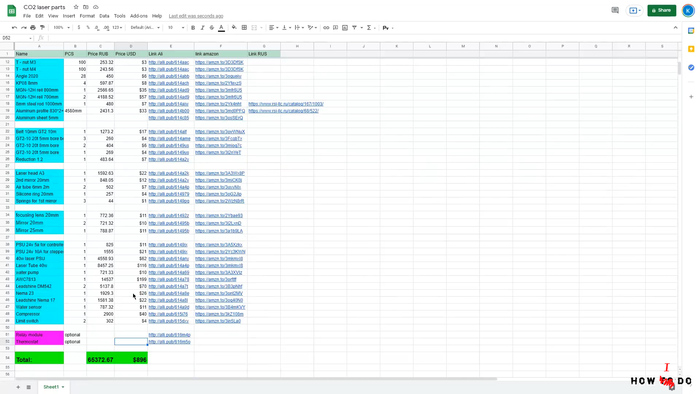Screen dimensions: 700x394
Task: Open the comment history icon
Action: pyautogui.click(x=615, y=10)
